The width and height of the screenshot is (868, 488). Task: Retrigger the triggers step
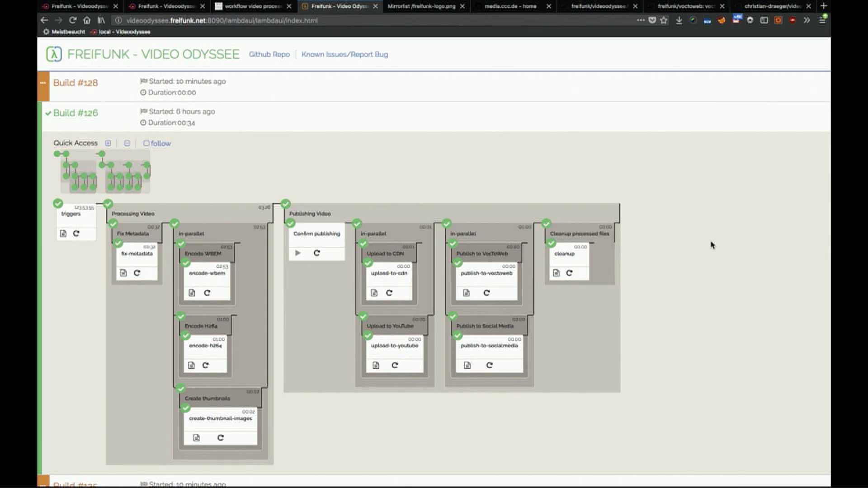coord(76,234)
